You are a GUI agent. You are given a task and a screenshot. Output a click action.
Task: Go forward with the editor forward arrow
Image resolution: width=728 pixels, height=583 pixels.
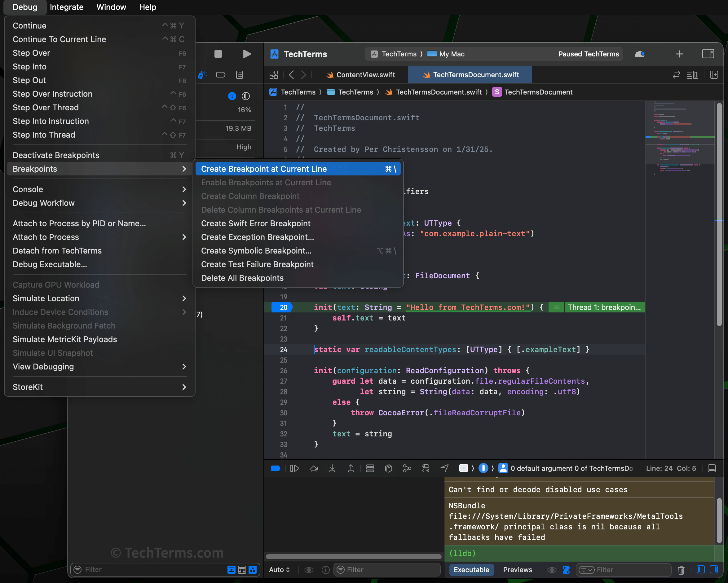click(303, 75)
